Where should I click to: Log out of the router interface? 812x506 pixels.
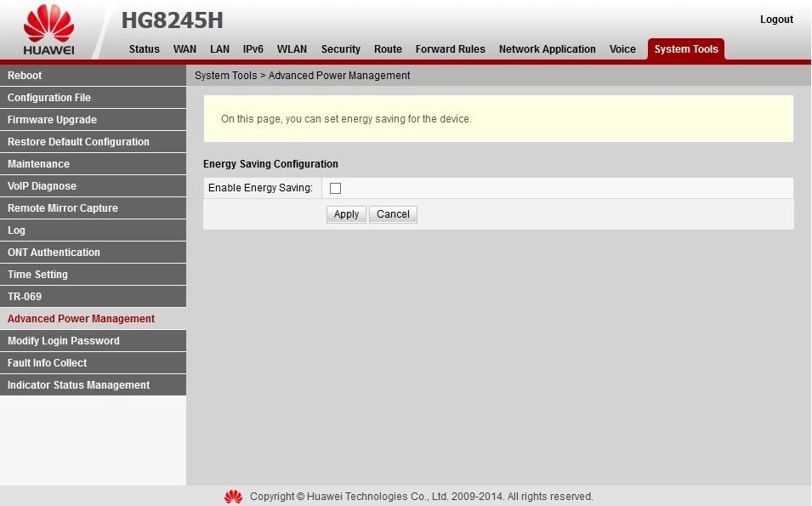(x=775, y=19)
